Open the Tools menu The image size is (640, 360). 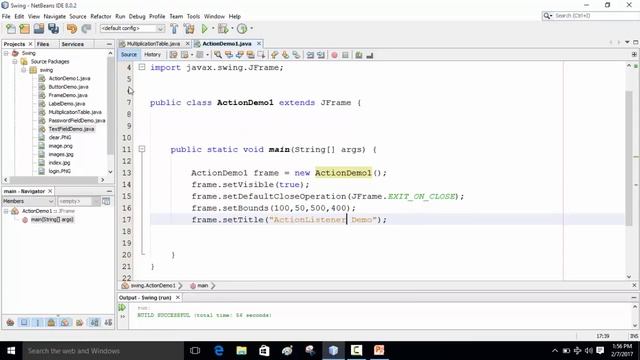[x=193, y=16]
